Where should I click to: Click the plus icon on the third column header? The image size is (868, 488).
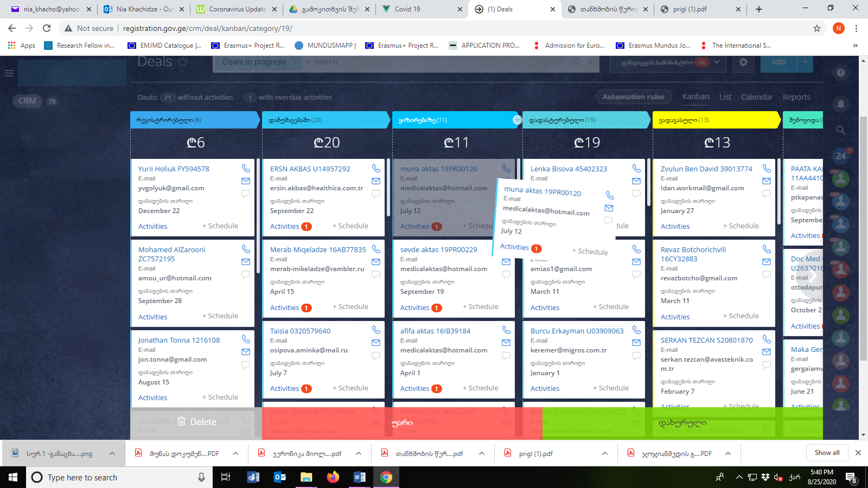click(517, 120)
